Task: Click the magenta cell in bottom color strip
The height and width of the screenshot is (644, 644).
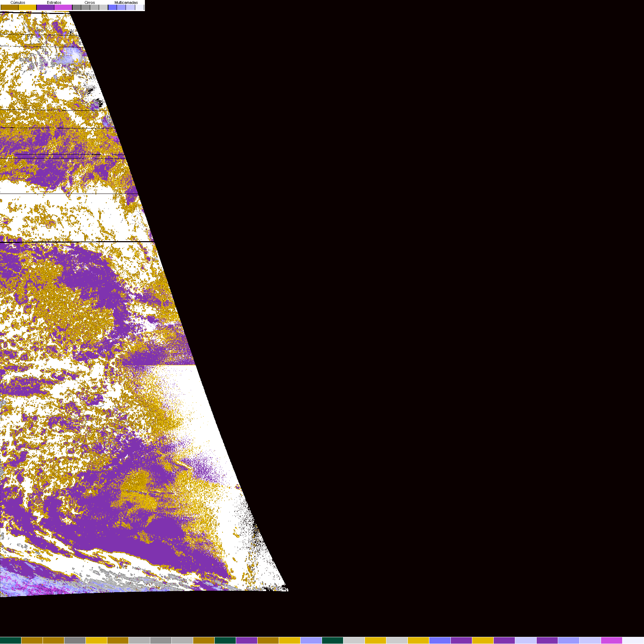Action: [611, 640]
